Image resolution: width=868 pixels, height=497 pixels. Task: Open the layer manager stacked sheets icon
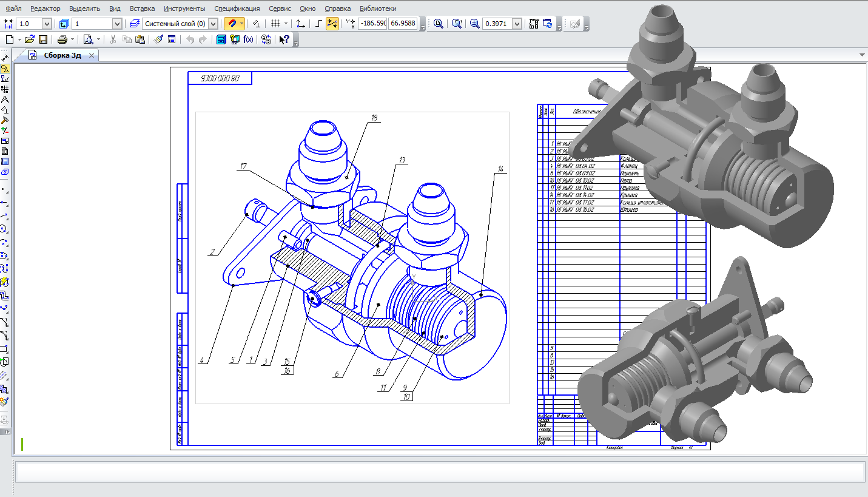tap(135, 24)
